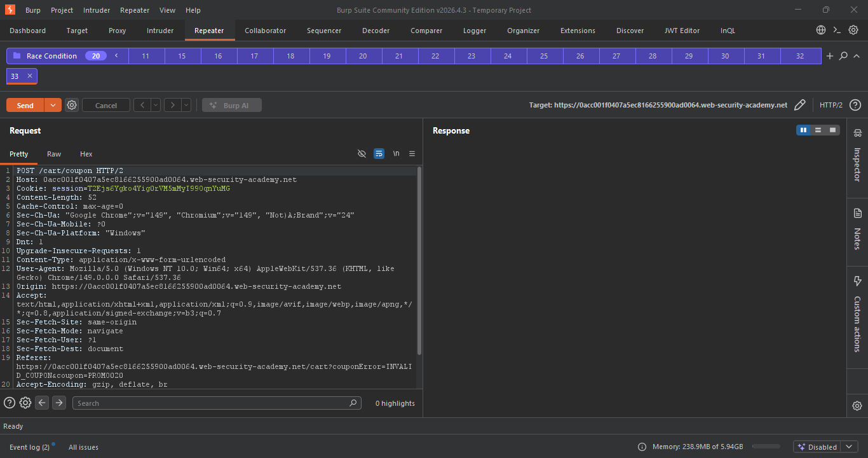Open the Inspector side panel

(x=857, y=156)
